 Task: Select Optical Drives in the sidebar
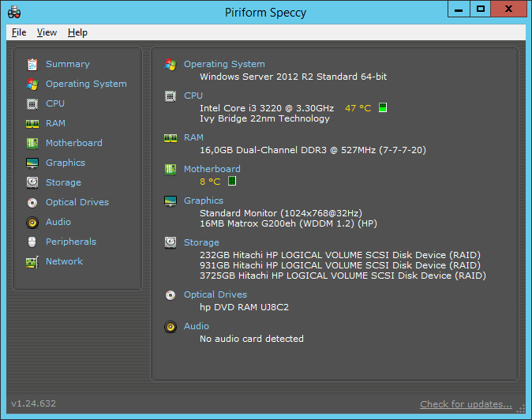click(x=77, y=202)
